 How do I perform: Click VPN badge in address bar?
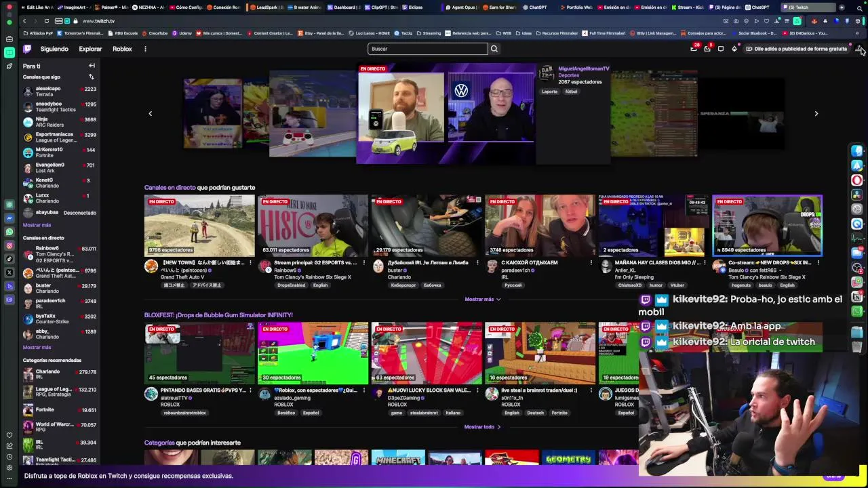[60, 21]
